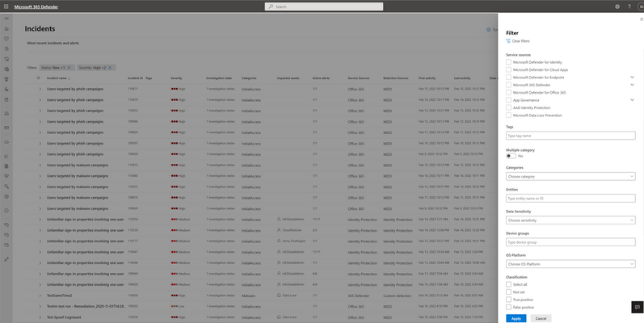The height and width of the screenshot is (323, 644).
Task: Check Microsoft 365 Defender service source
Action: 508,85
